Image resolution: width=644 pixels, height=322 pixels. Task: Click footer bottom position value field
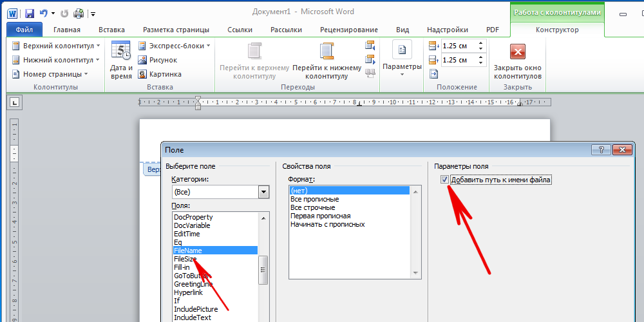459,60
